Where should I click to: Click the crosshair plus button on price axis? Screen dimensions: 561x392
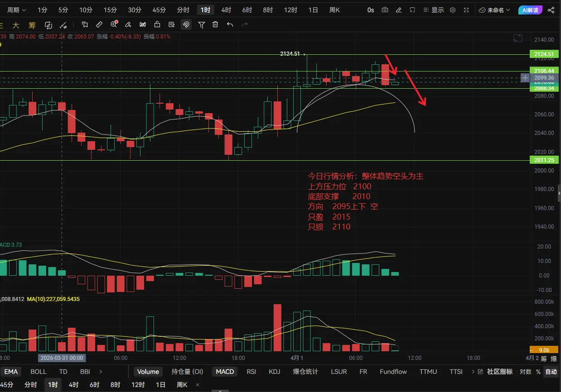click(x=525, y=78)
